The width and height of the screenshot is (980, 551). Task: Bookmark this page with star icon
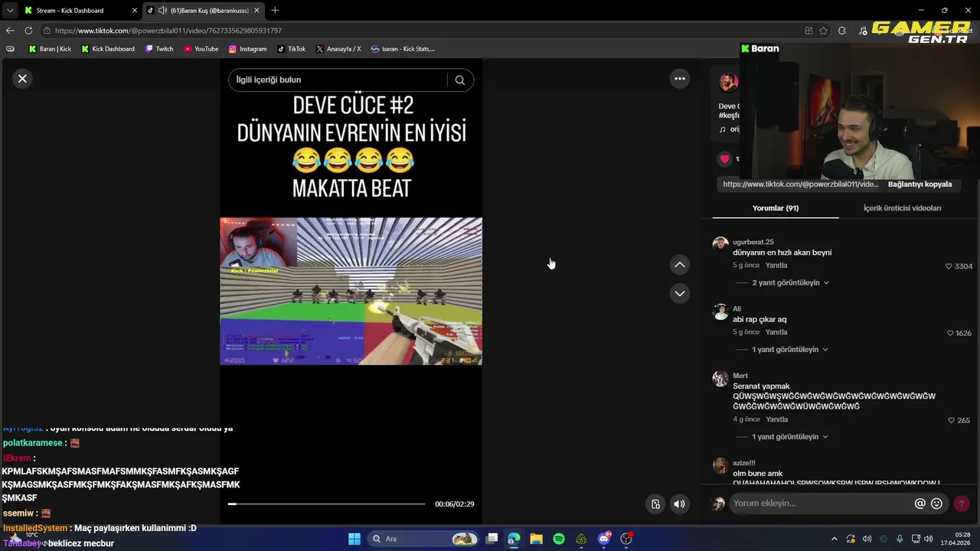(x=823, y=31)
